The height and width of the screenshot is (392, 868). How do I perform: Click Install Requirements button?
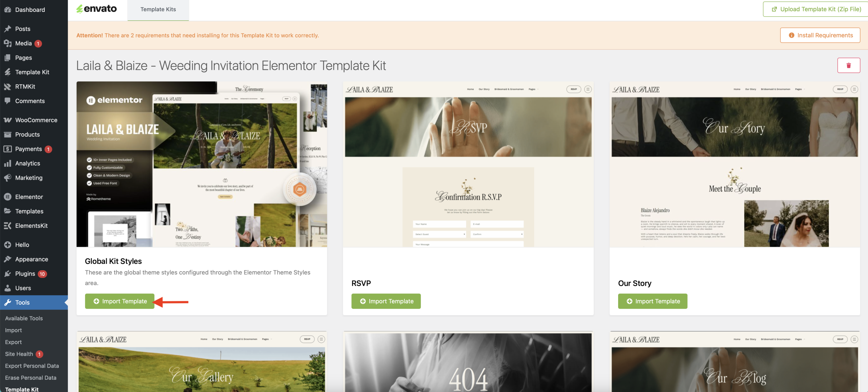point(820,35)
